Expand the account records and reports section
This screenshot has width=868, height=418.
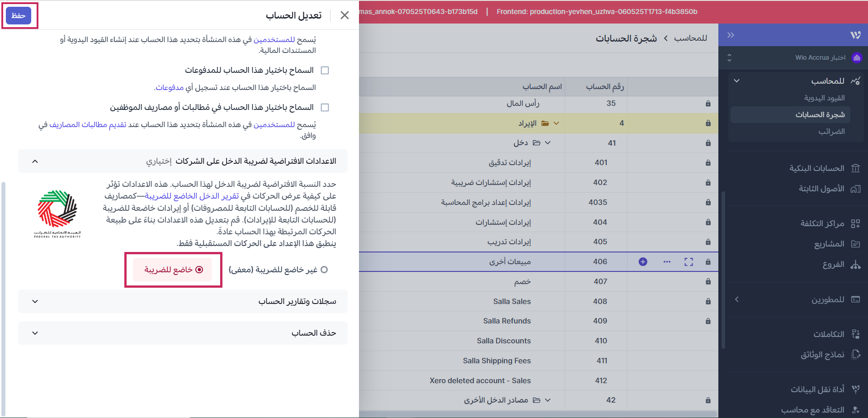click(x=183, y=301)
